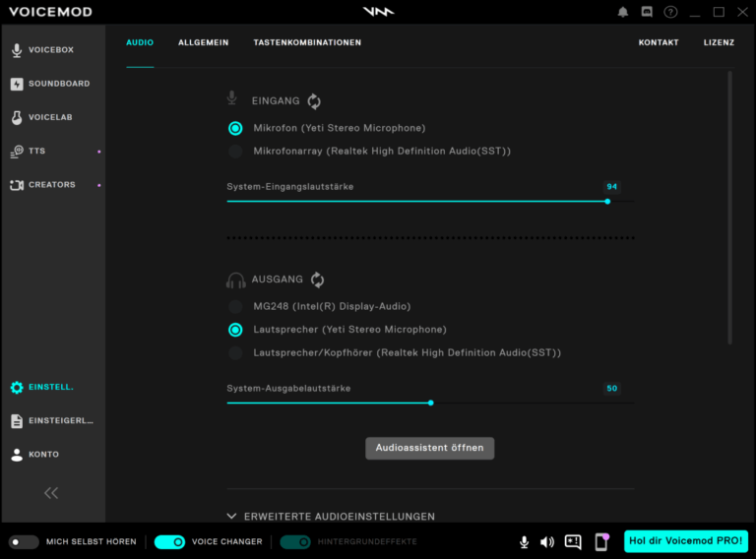
Task: Click the Eingang microphone icon
Action: point(232,97)
